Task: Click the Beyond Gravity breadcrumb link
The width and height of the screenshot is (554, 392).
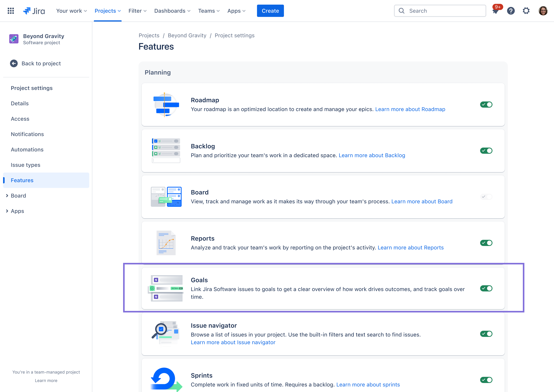Action: point(187,36)
